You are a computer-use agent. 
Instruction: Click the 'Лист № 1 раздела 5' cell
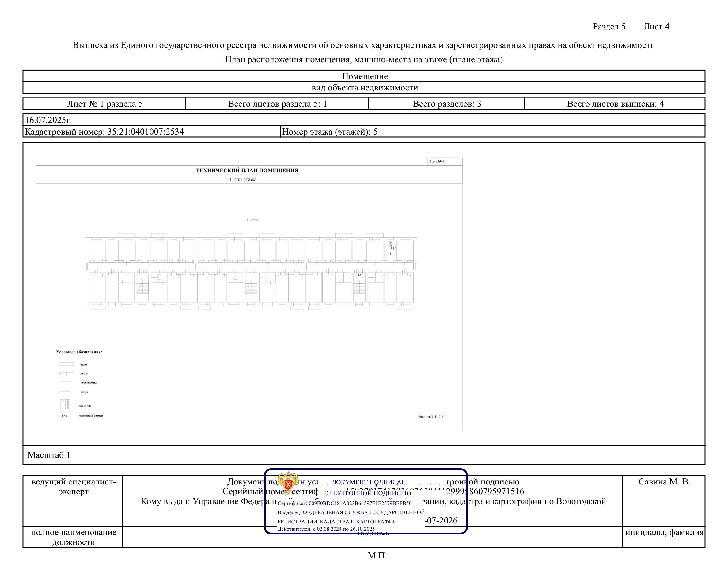[x=105, y=104]
